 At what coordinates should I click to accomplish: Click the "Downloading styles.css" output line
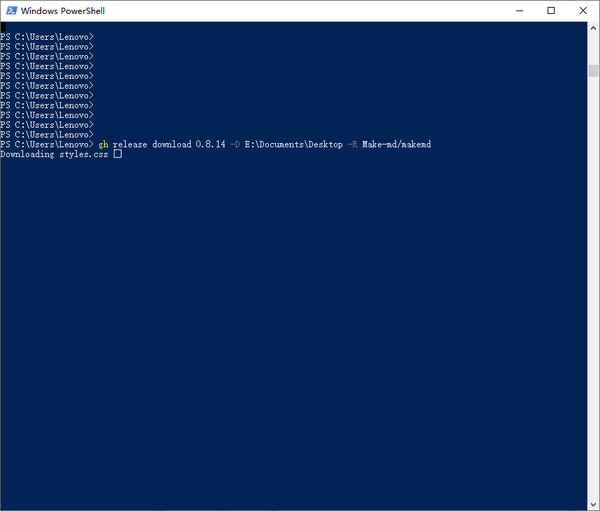53,154
